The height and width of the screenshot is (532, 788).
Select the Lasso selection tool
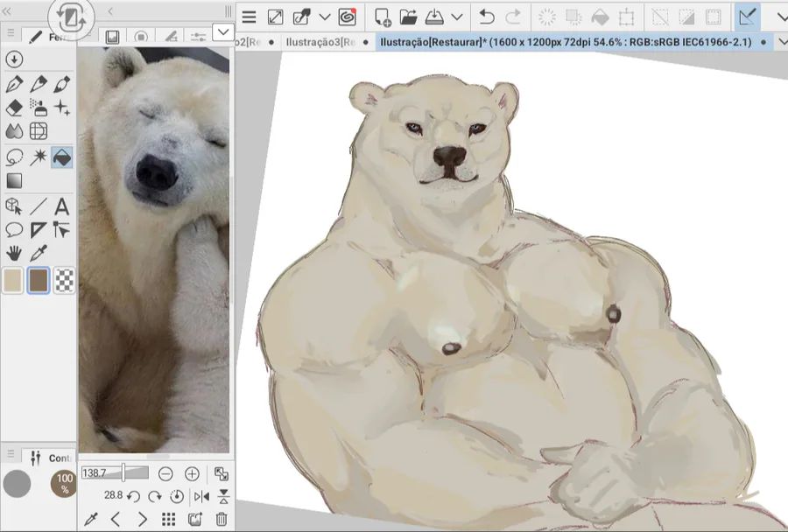[x=14, y=157]
